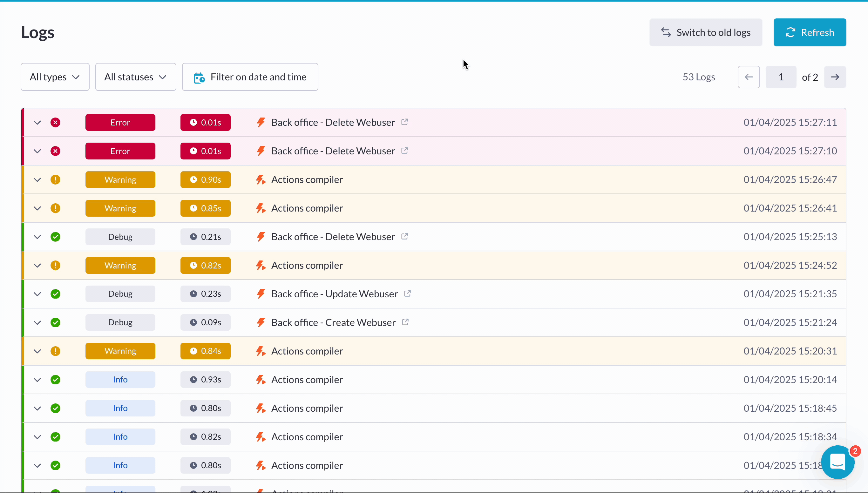The width and height of the screenshot is (868, 493).
Task: Switch to old logs
Action: 705,32
